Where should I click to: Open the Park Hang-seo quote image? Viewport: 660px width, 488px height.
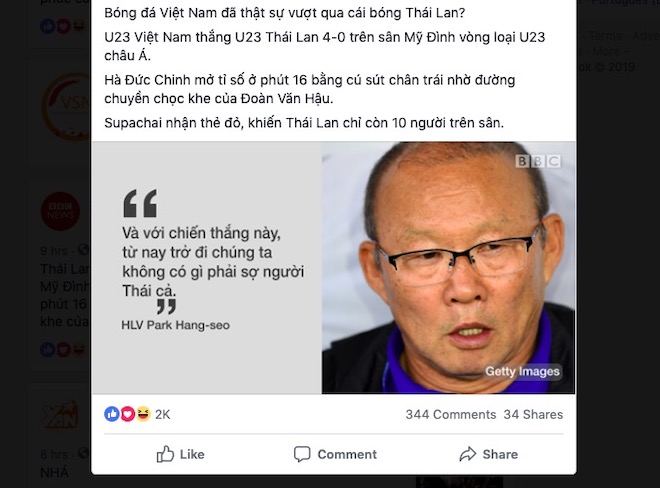[x=207, y=268]
